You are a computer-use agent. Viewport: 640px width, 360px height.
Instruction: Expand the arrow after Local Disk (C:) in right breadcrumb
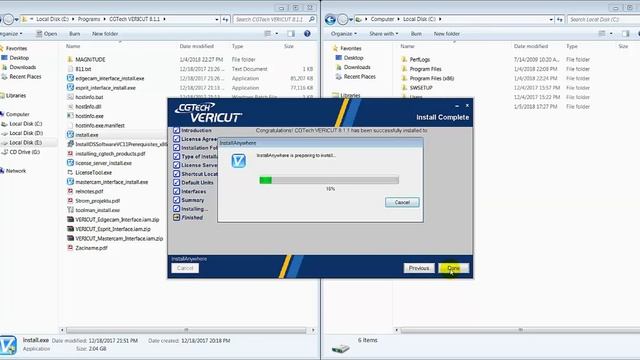(x=440, y=19)
